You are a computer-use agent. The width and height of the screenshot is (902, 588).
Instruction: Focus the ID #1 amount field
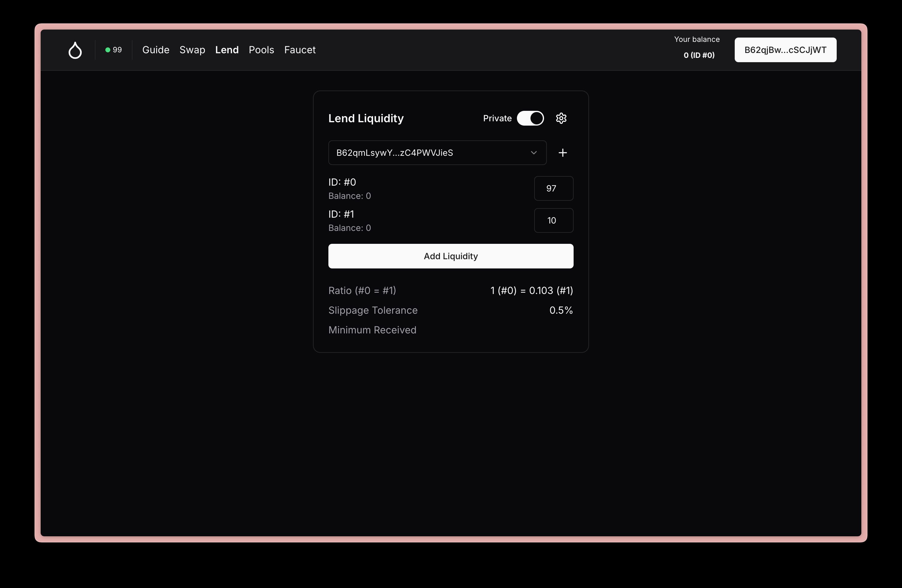pos(554,220)
